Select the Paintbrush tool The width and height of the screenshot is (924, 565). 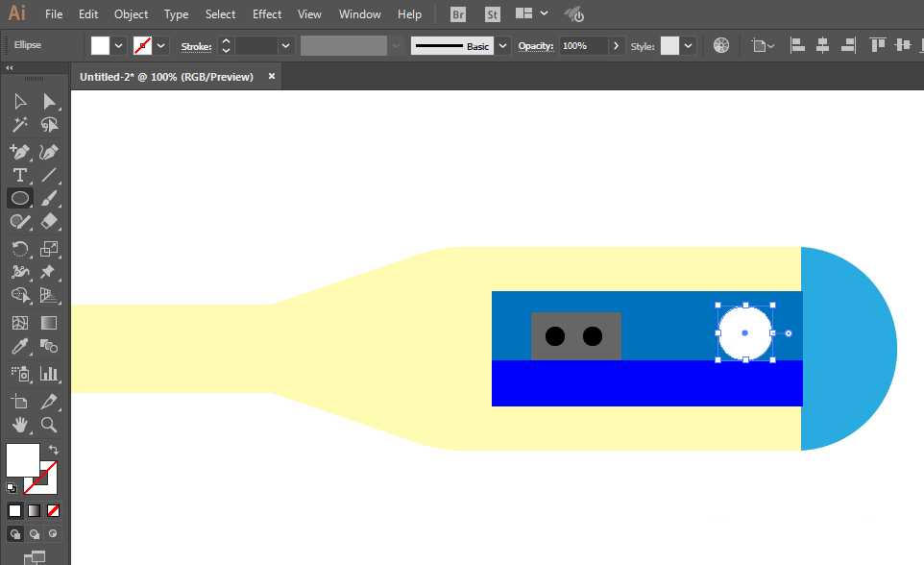pyautogui.click(x=50, y=198)
